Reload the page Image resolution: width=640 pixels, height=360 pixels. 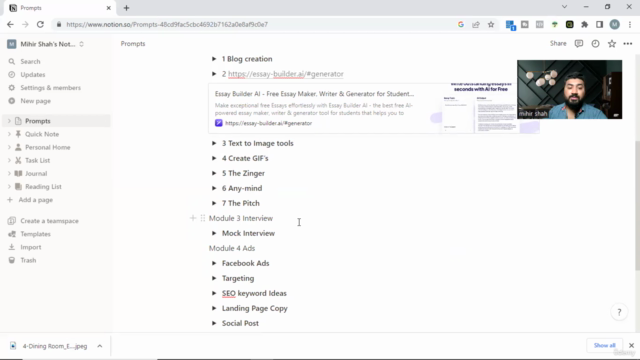coord(40,24)
